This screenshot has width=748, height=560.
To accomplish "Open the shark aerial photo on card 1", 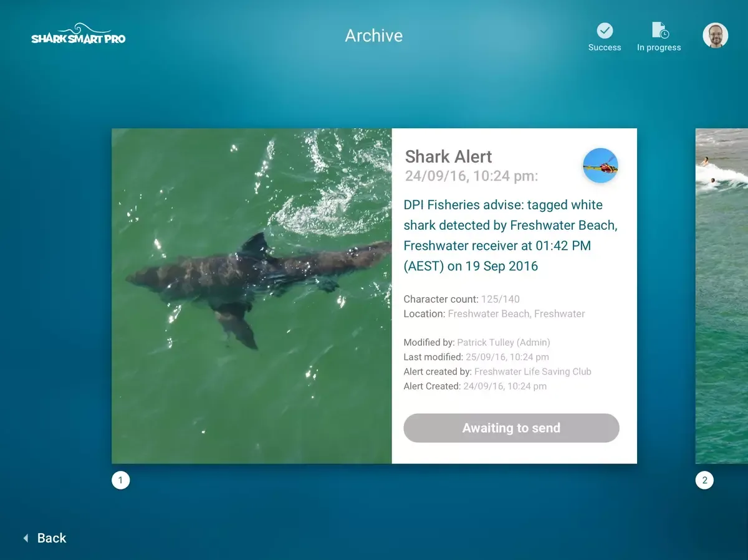I will pos(252,296).
